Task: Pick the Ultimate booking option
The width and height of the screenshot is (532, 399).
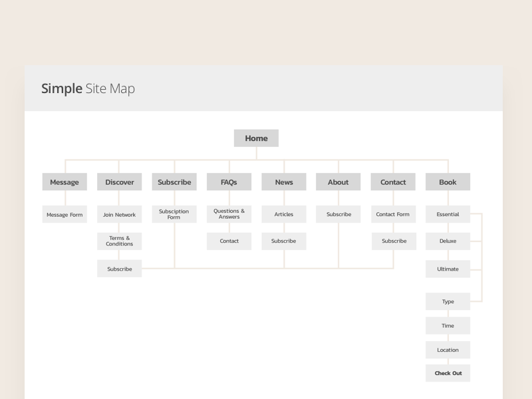Action: 448,269
